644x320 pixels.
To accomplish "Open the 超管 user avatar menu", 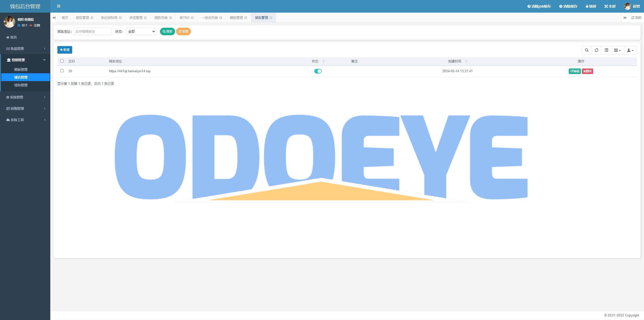I will 632,6.
